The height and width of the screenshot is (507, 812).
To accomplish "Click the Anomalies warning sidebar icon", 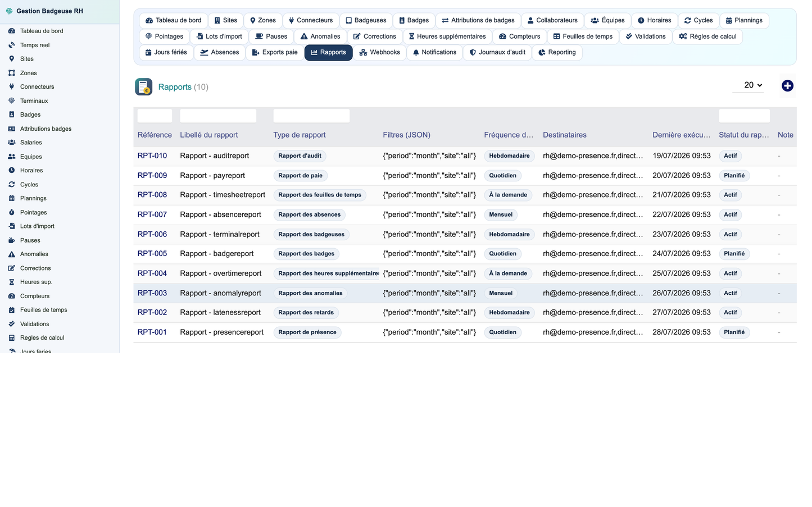I will click(x=11, y=254).
